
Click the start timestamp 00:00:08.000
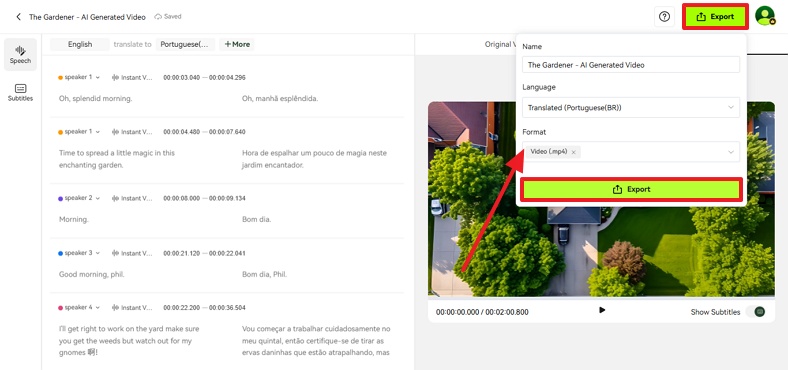pos(181,198)
